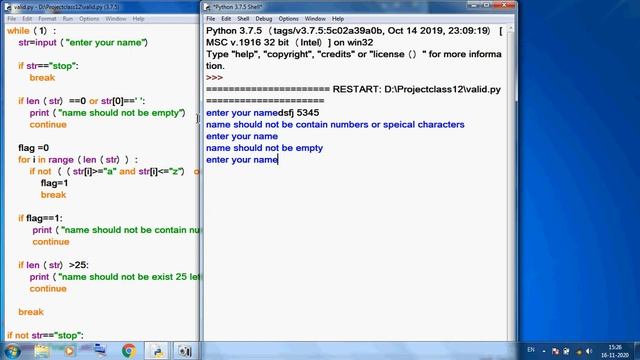The height and width of the screenshot is (360, 640).
Task: Click the Show Desktop strip
Action: click(x=637, y=351)
